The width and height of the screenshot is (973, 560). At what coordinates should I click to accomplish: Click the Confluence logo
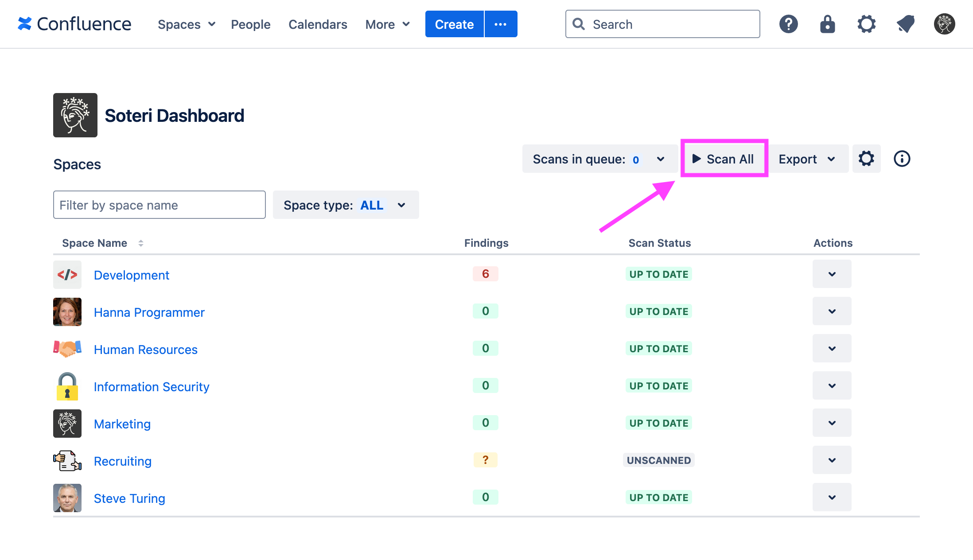[74, 24]
